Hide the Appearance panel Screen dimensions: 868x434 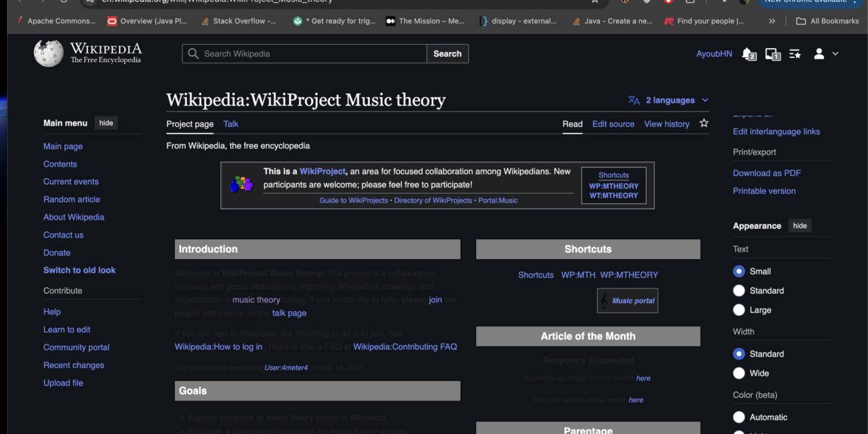tap(800, 226)
